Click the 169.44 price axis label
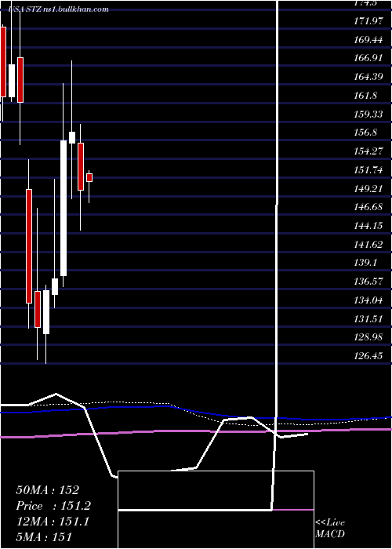Screen dimensions: 392x549 (368, 40)
